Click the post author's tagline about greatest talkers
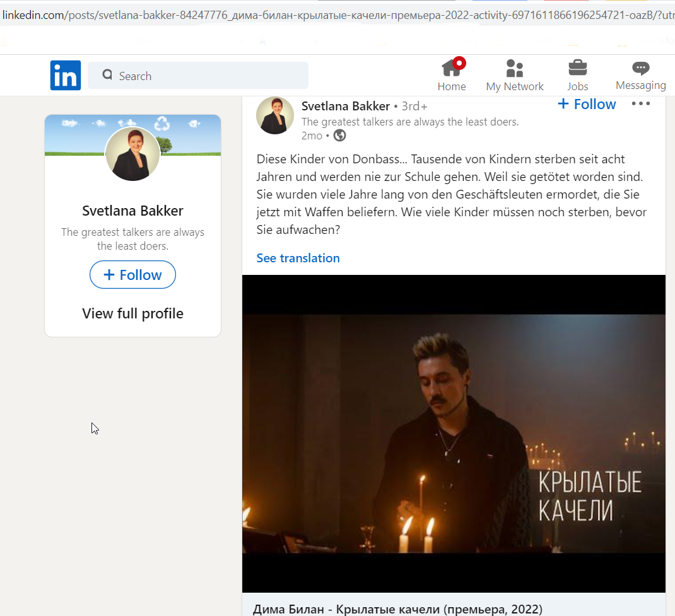This screenshot has width=675, height=616. tap(410, 122)
